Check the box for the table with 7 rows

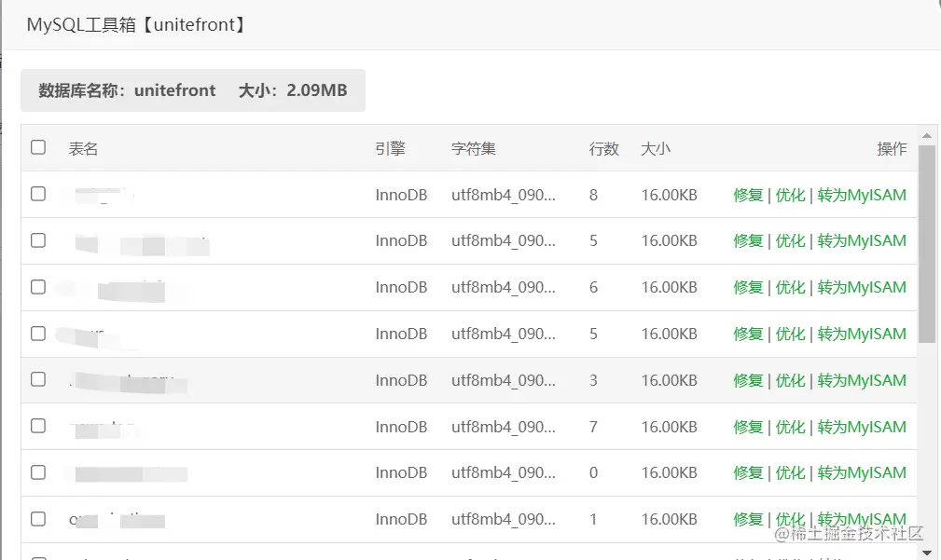click(38, 426)
